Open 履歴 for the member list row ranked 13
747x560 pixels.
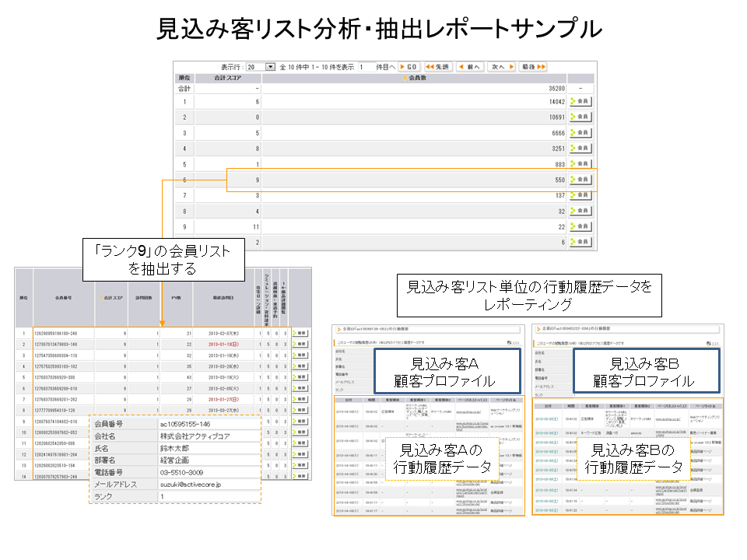point(300,465)
